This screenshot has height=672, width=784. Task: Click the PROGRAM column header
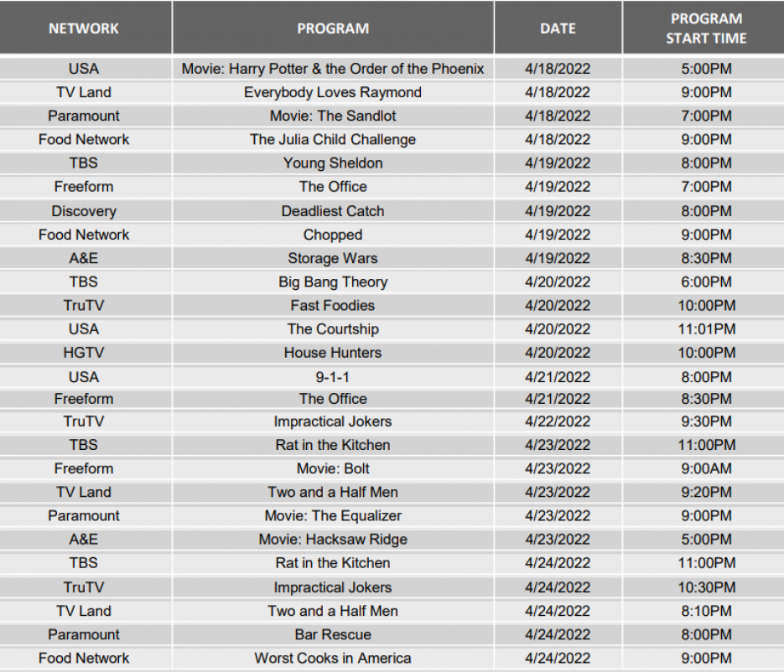(333, 28)
